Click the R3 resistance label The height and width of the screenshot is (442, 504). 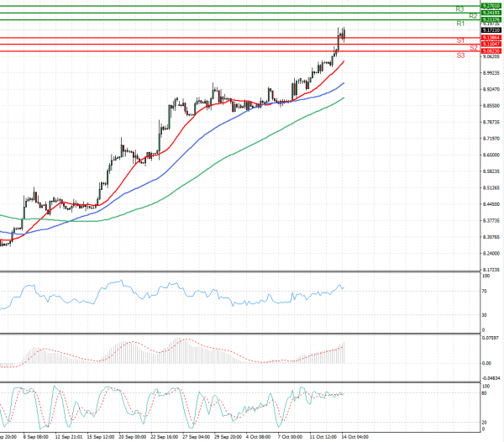[459, 9]
